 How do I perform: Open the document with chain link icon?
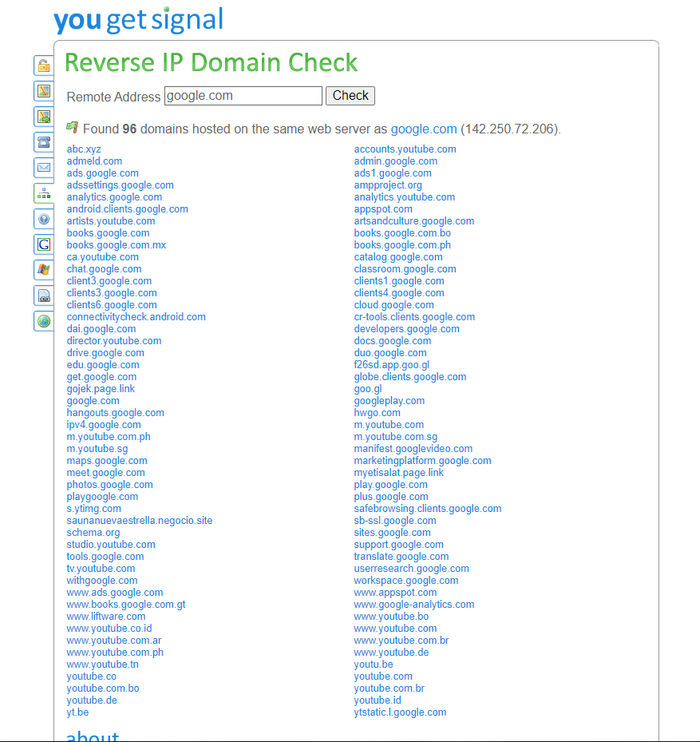(44, 296)
